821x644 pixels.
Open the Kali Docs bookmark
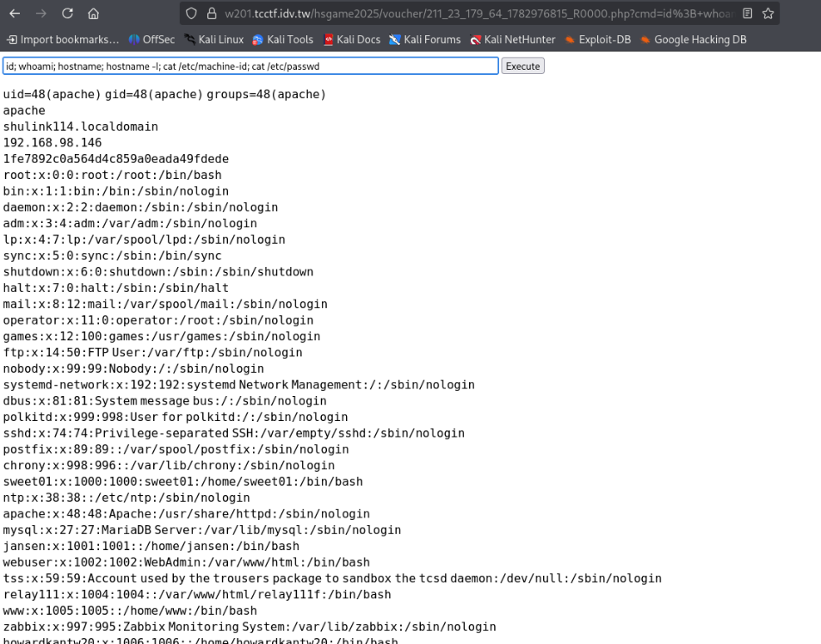(352, 40)
